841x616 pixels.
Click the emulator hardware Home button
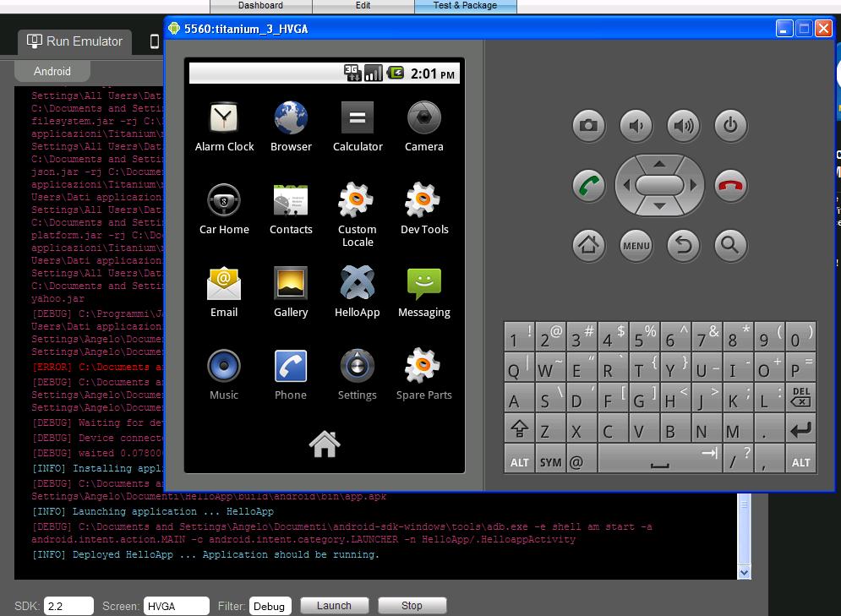click(x=588, y=246)
